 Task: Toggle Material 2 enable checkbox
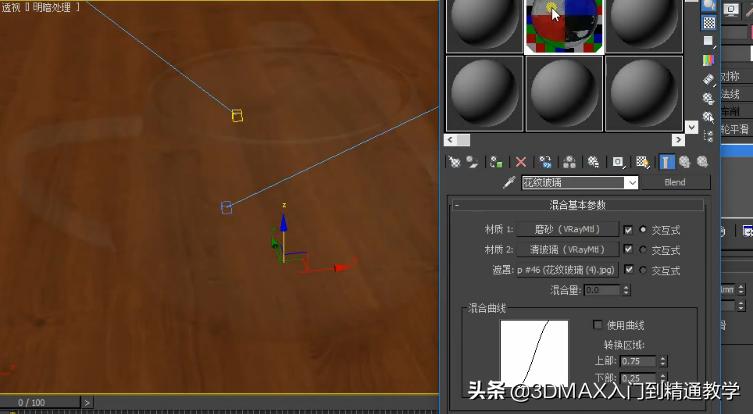628,249
